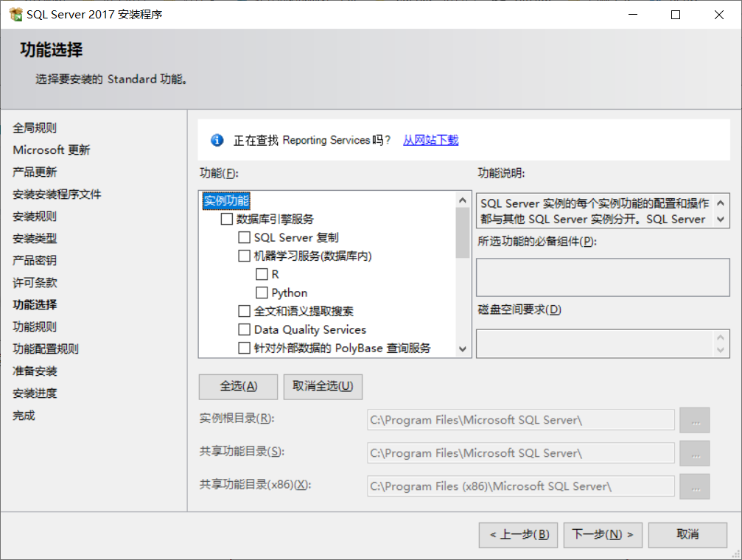Select 准备安装 step in sidebar

[35, 371]
